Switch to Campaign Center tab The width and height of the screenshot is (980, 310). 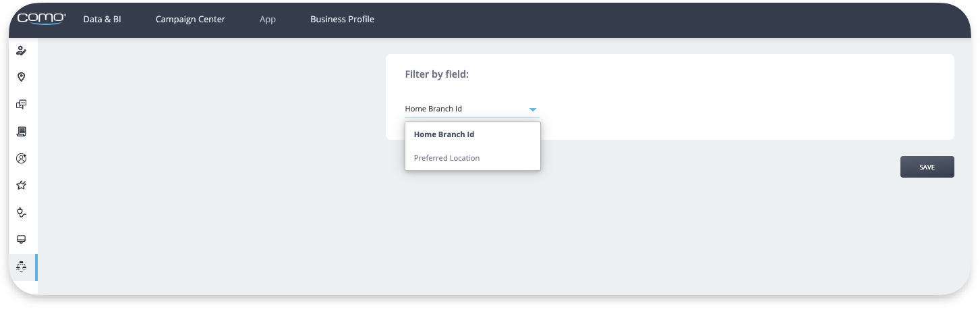click(x=190, y=19)
